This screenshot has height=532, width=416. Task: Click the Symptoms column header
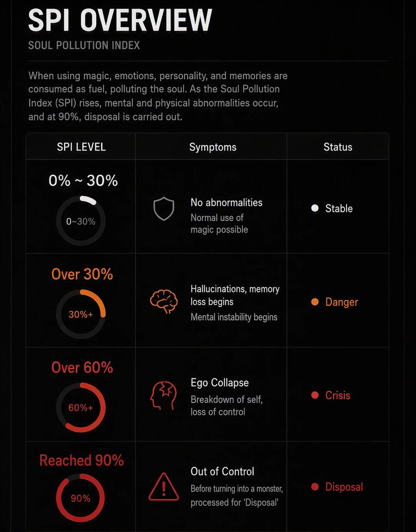213,147
